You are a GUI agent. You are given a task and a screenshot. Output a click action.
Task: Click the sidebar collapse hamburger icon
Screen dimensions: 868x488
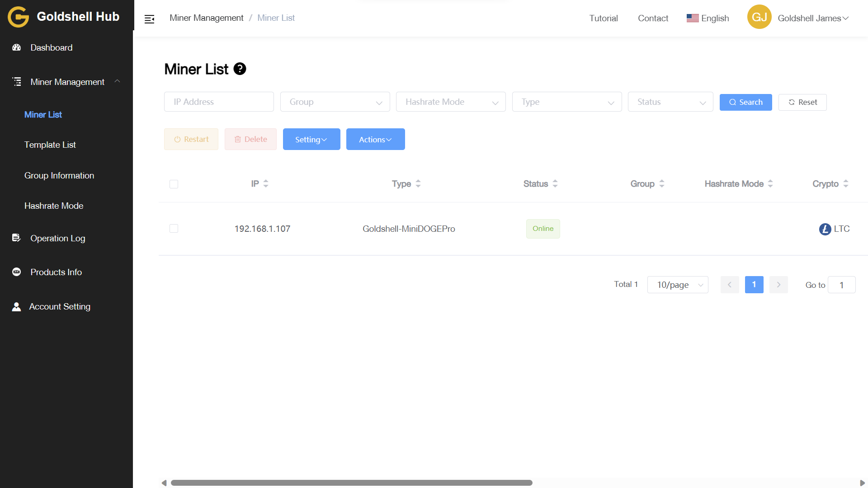coord(149,19)
